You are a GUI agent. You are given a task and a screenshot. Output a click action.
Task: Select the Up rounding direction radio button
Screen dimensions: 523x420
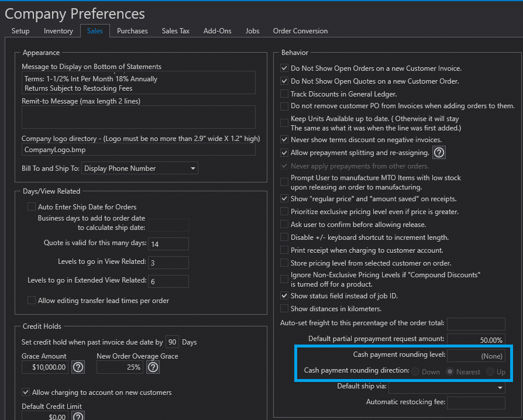(x=490, y=372)
